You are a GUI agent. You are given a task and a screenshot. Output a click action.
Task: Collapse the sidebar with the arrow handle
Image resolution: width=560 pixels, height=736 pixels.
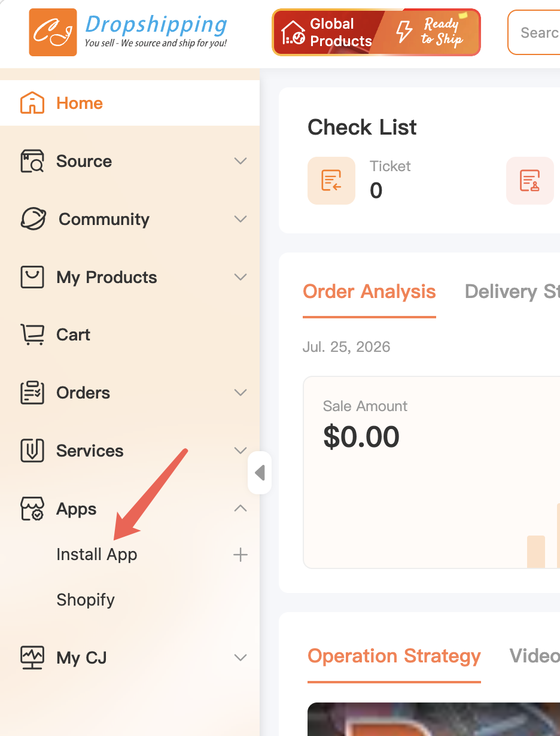pos(260,473)
